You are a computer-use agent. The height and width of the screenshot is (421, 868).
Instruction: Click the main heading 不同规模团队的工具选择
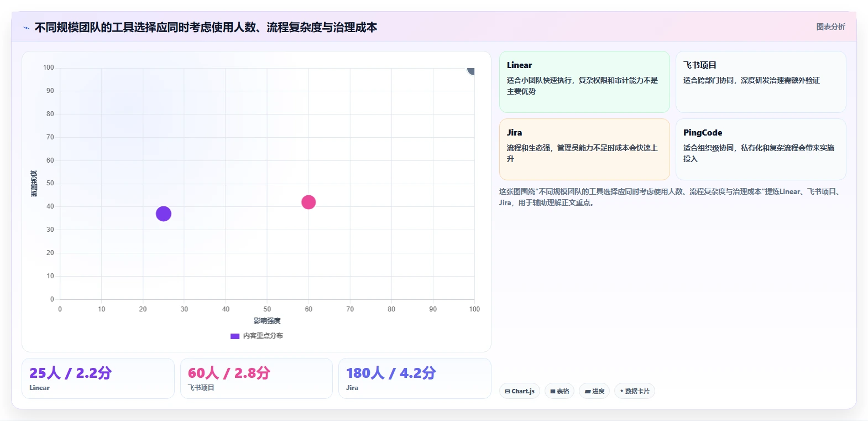(x=206, y=28)
